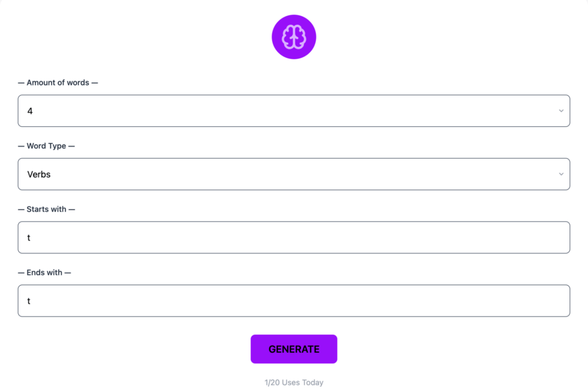
Task: Click the selected value "4" in the dropdown
Action: pyautogui.click(x=30, y=111)
